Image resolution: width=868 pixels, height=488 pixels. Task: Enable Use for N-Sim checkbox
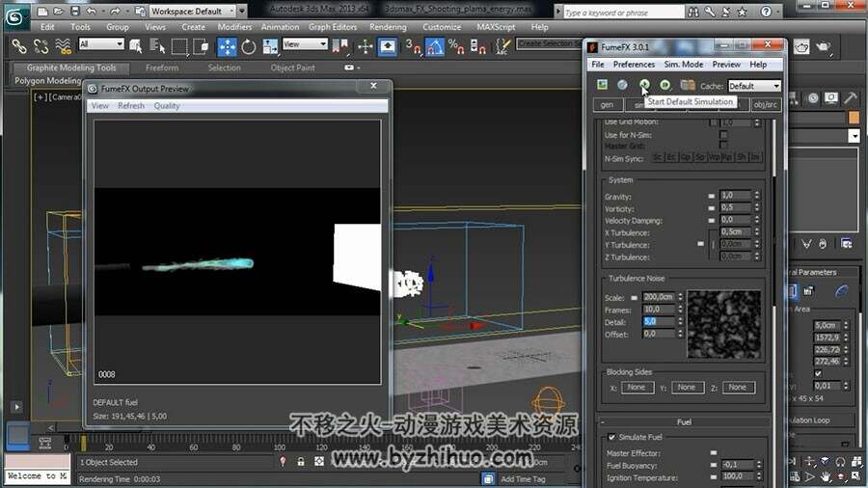point(723,134)
